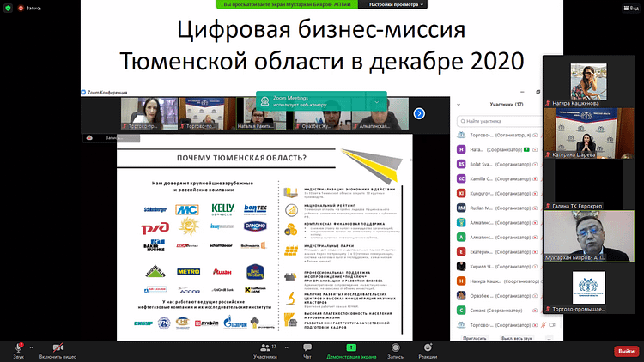
Task: Open audio options arrow next to Звук
Action: click(x=31, y=347)
